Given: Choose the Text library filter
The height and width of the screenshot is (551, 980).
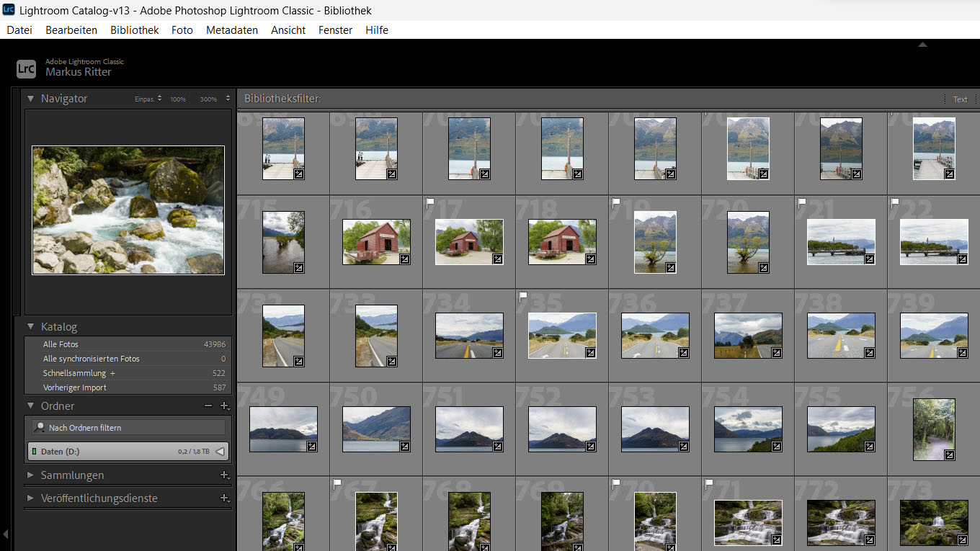Looking at the screenshot, I should [x=960, y=99].
